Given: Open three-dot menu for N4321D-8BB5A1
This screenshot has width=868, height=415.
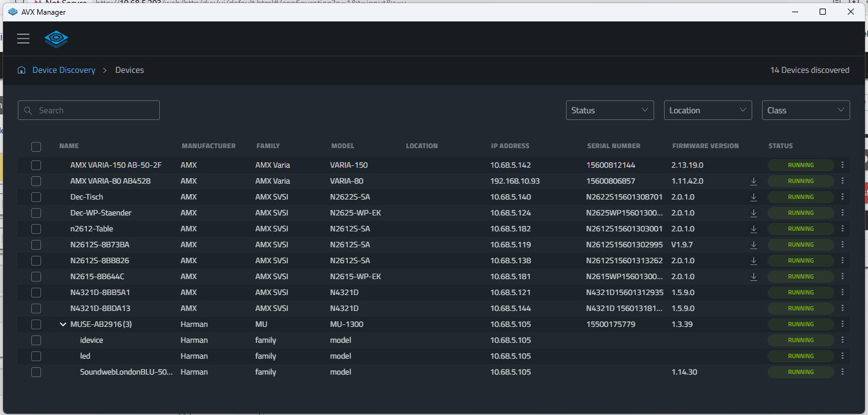Looking at the screenshot, I should point(843,293).
